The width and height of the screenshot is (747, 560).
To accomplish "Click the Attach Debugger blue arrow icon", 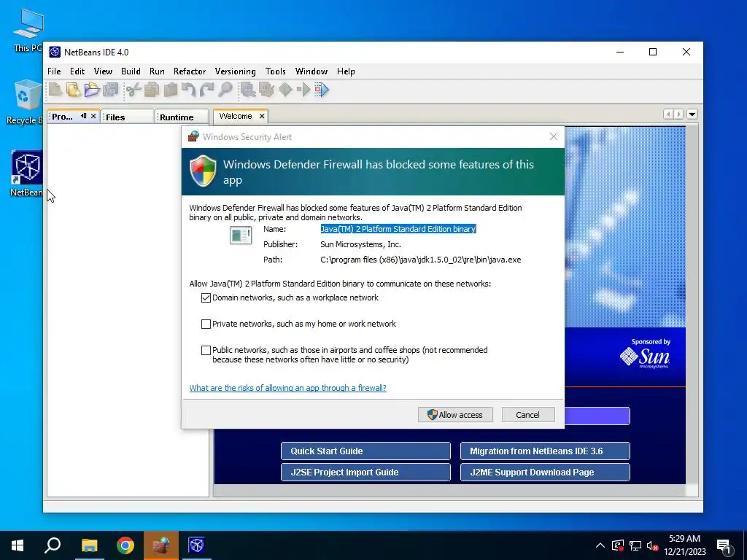I will (x=322, y=90).
